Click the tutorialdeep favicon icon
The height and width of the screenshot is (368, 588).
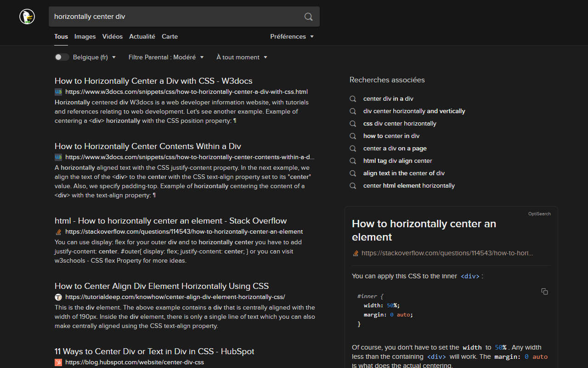click(58, 297)
